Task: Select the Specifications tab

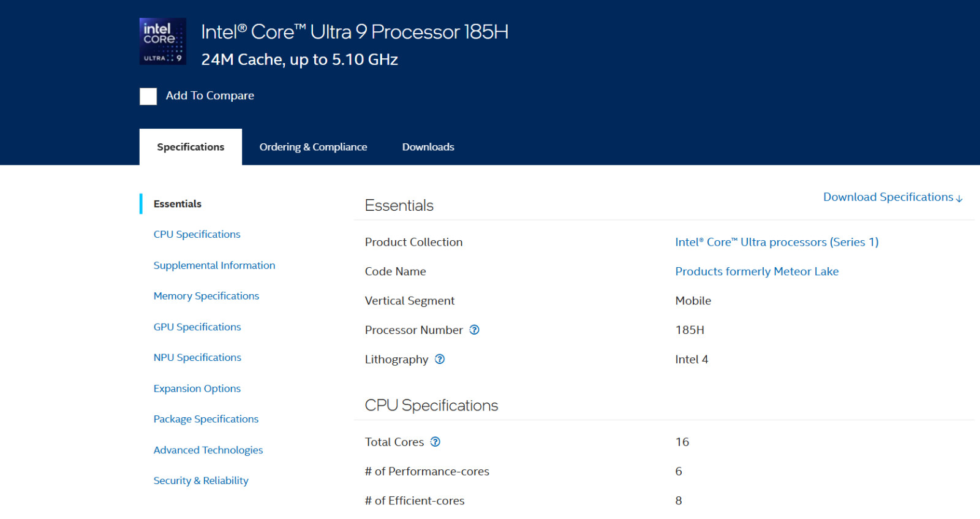Action: tap(190, 147)
